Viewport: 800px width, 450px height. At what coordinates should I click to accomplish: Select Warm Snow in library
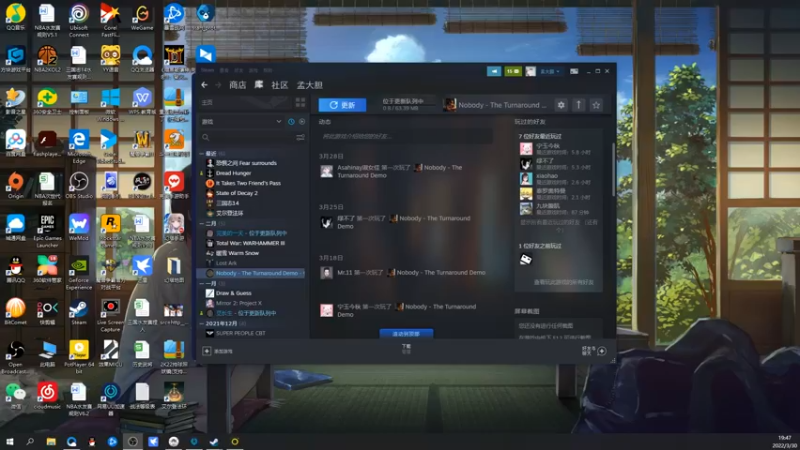point(237,253)
